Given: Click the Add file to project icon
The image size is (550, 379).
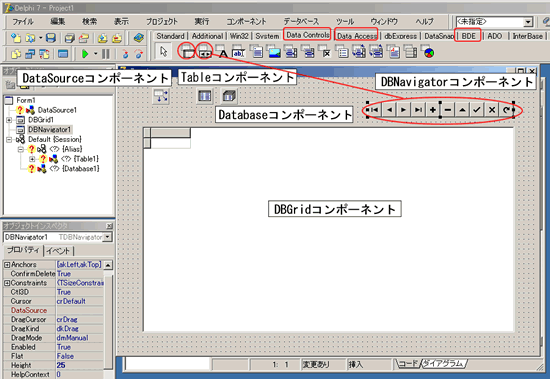Looking at the screenshot, I should [102, 37].
